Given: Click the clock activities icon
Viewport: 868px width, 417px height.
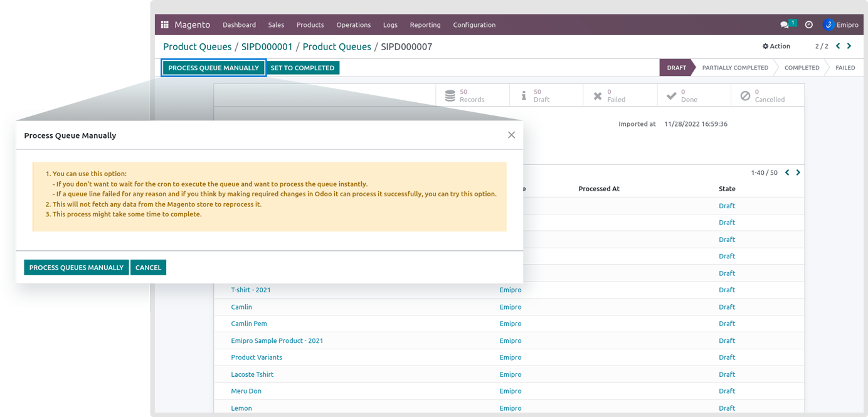Looking at the screenshot, I should coord(809,25).
